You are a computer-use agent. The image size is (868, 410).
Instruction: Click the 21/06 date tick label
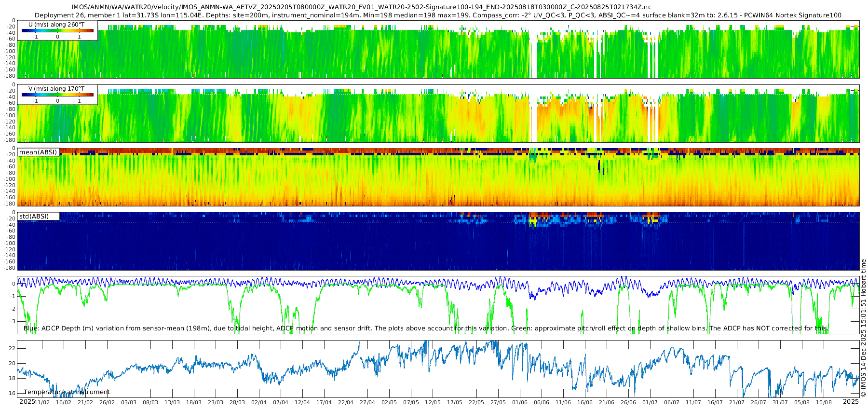coord(607,402)
